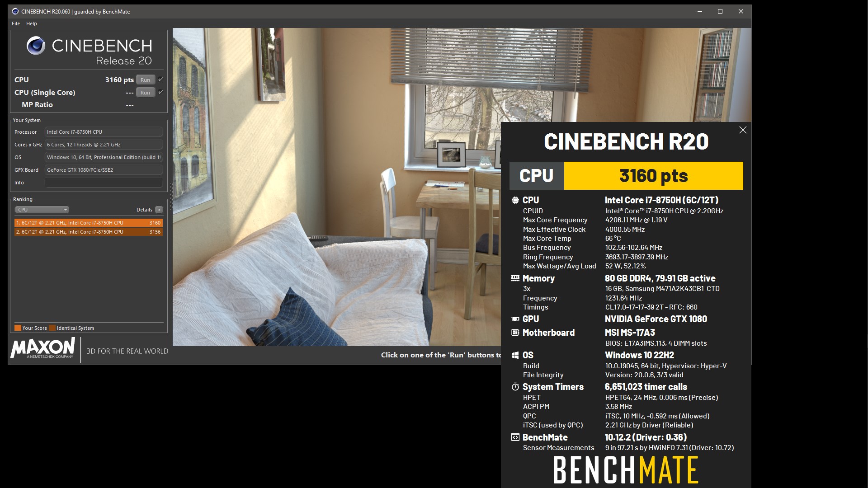Click the Sensor Measurements HWiNFO value
868x488 pixels.
670,448
